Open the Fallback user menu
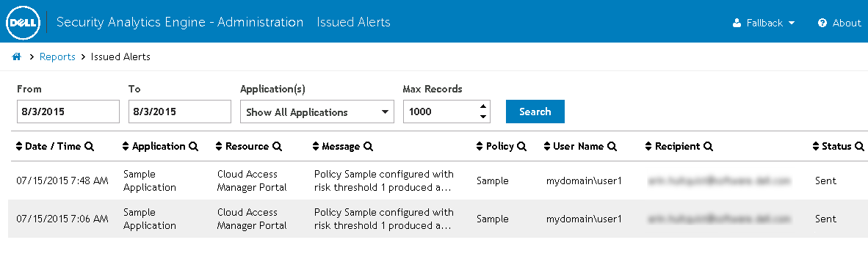Viewport: 868px width, 270px height. [x=764, y=23]
